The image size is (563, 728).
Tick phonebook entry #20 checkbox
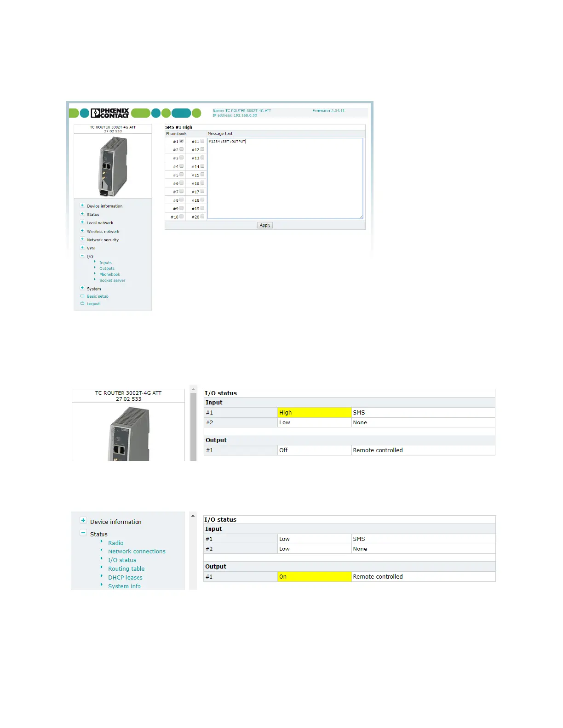point(202,216)
